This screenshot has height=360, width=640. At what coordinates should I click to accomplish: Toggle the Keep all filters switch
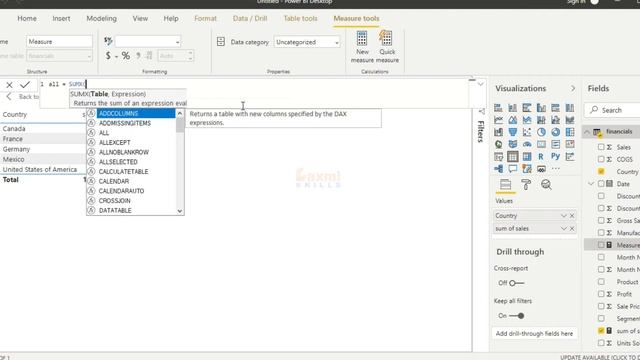516,316
